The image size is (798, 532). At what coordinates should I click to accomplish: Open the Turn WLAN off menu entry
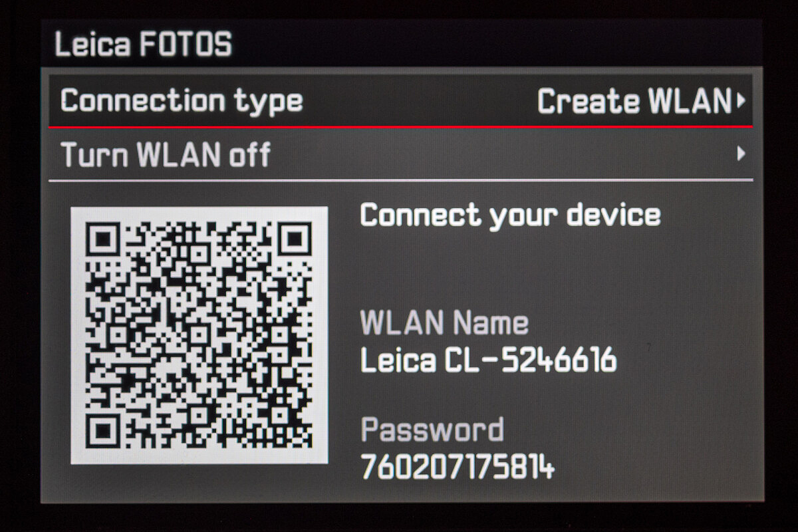click(400, 154)
